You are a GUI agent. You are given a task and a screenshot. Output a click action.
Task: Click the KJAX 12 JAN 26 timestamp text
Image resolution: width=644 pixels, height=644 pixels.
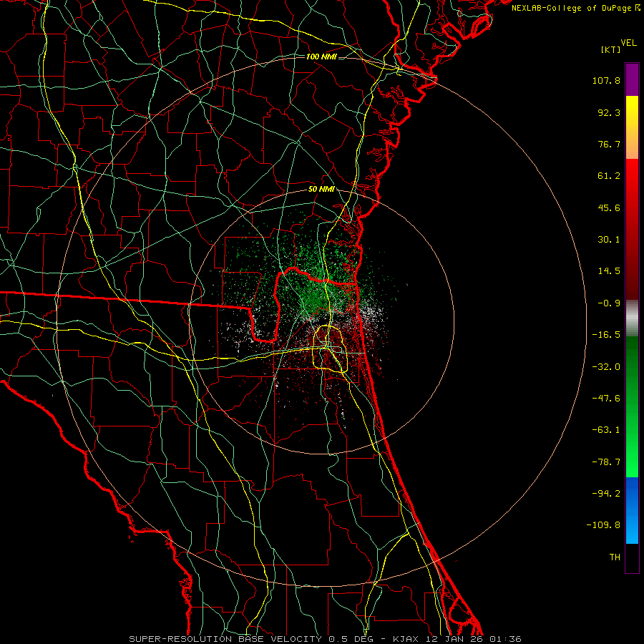[x=457, y=639]
